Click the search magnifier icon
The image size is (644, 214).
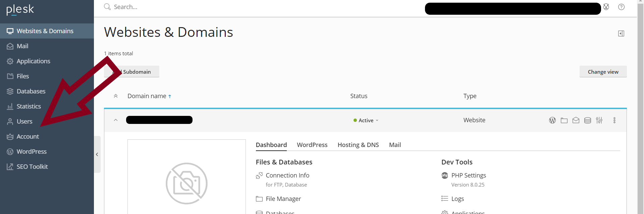(107, 7)
